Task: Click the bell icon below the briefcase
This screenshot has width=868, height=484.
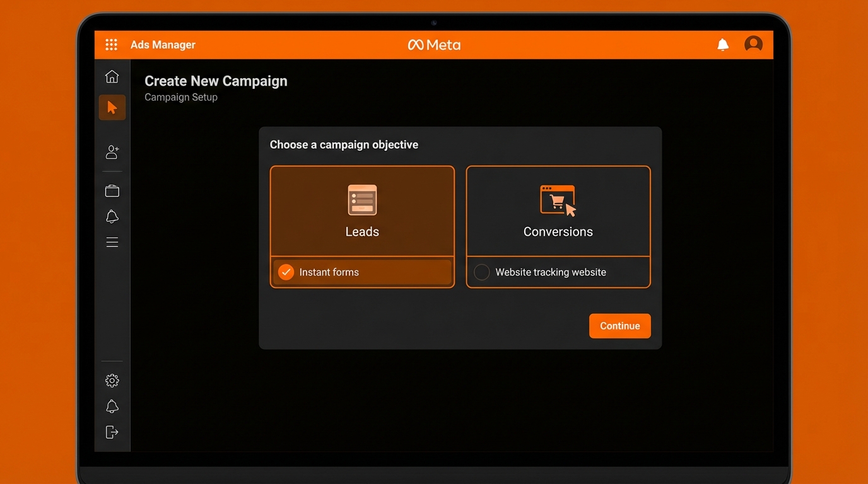Action: pyautogui.click(x=112, y=217)
